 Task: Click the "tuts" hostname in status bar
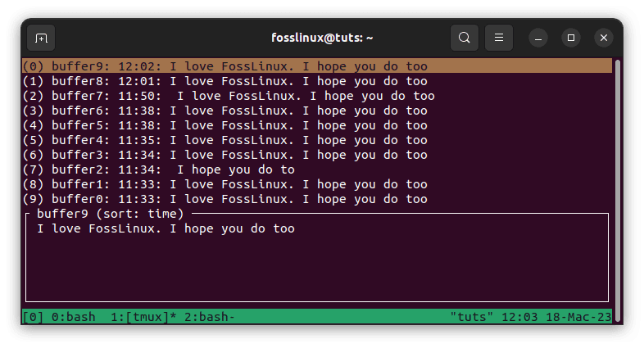pos(471,317)
